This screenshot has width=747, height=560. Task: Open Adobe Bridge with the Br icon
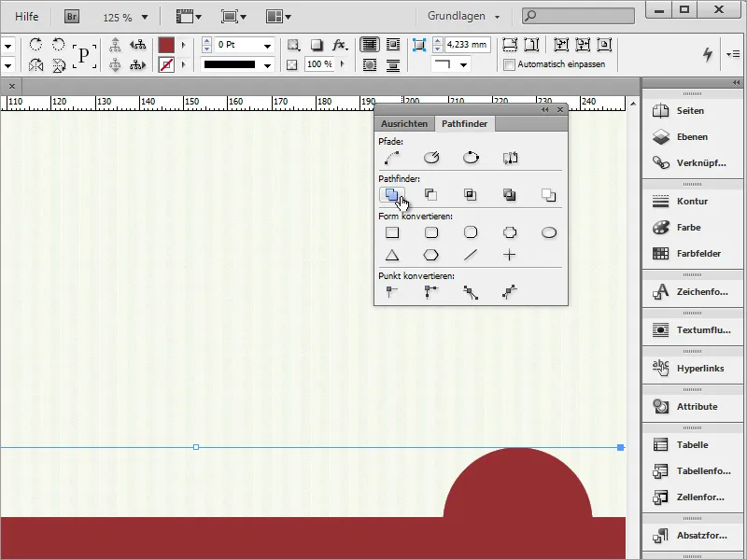coord(72,17)
